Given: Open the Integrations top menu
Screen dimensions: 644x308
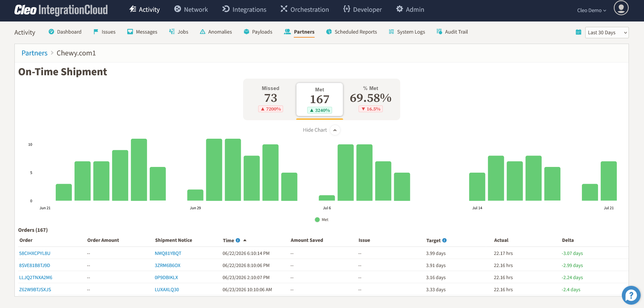Looking at the screenshot, I should 244,9.
